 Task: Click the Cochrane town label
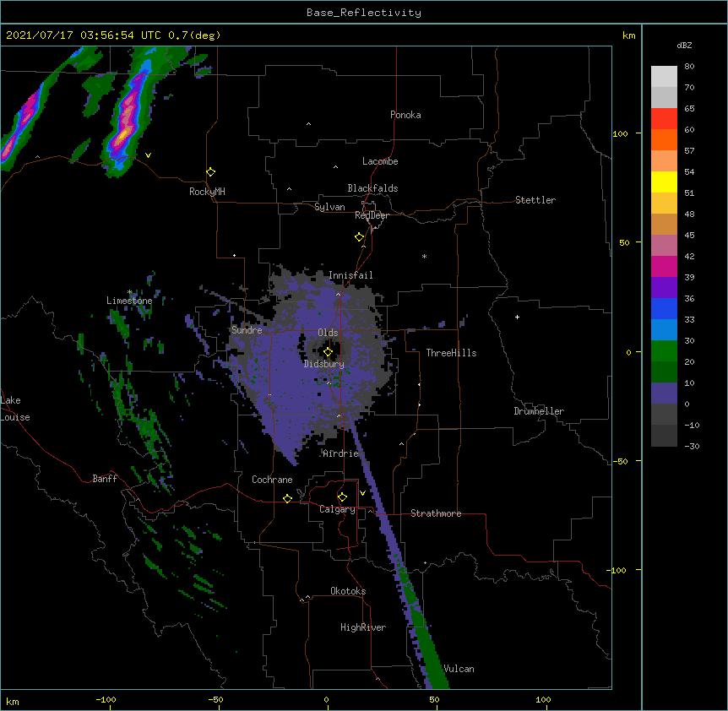coord(272,480)
